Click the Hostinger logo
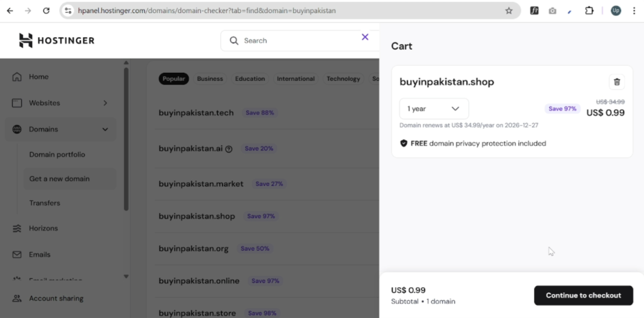The image size is (644, 318). 57,41
